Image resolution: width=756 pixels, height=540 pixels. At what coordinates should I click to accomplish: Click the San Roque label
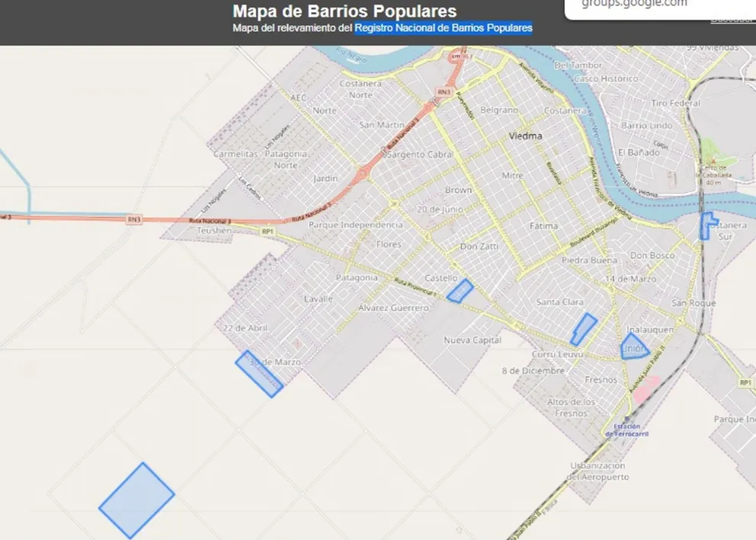click(x=694, y=303)
